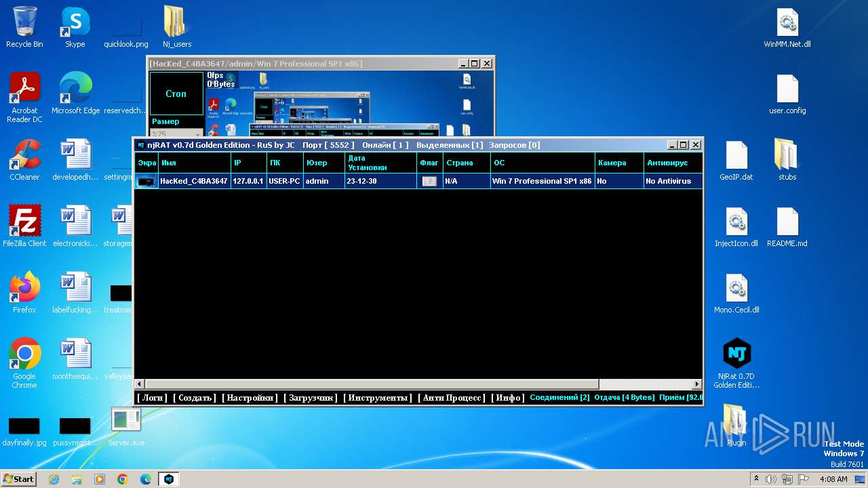Open Acrobat Reader DC desktop shortcut
The image size is (868, 488).
point(24,98)
